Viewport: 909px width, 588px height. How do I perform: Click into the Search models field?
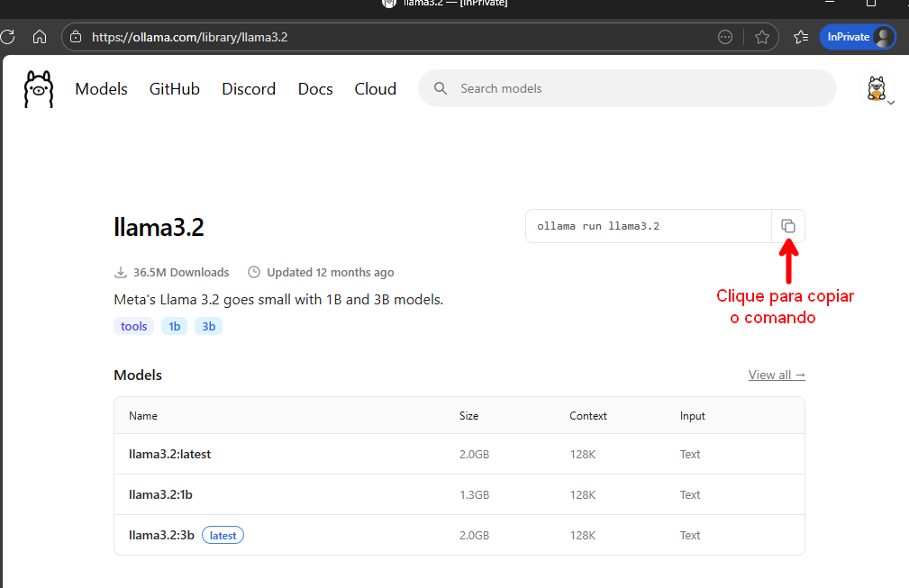tap(631, 88)
